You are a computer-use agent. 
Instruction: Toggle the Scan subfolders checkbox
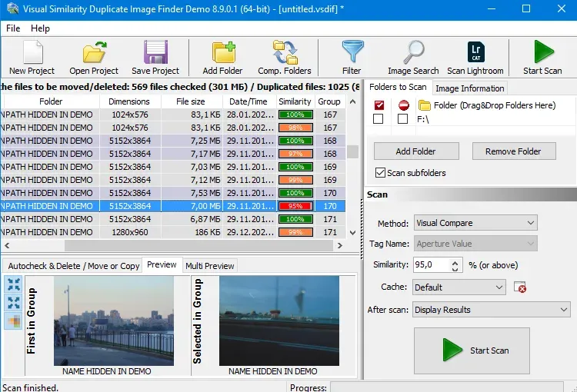pos(380,173)
